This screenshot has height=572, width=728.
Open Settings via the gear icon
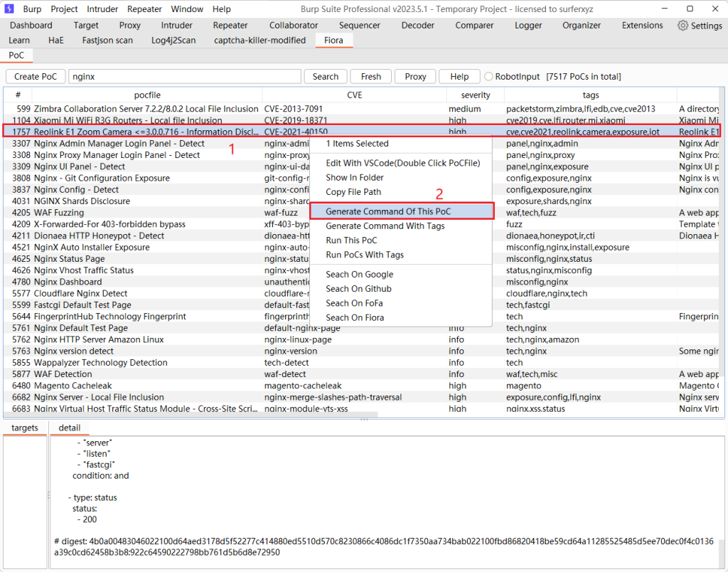click(682, 26)
